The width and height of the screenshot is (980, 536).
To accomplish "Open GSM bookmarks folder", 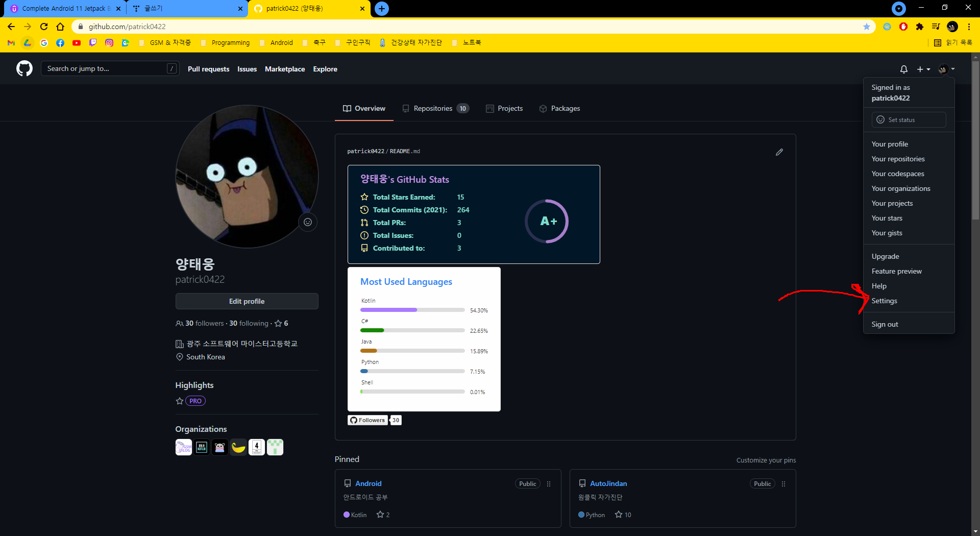I will click(165, 43).
